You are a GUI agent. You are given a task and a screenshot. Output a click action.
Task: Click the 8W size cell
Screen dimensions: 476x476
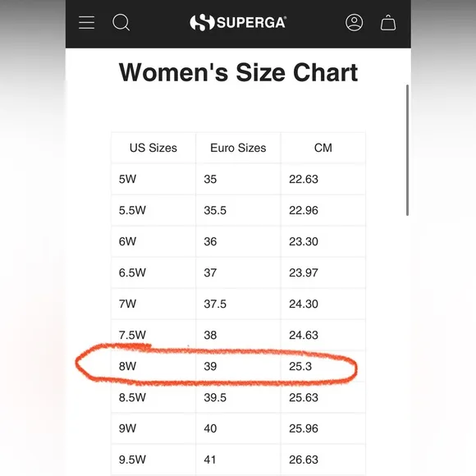(x=153, y=366)
